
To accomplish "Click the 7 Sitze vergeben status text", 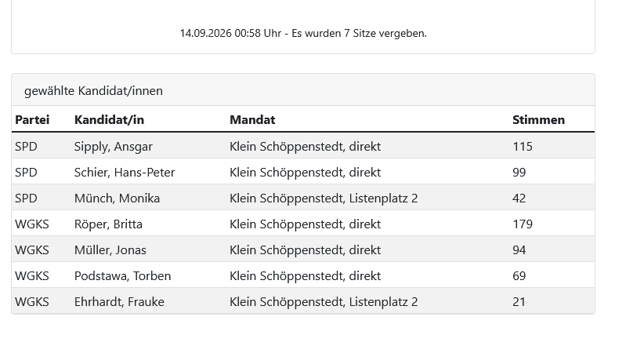I will pyautogui.click(x=303, y=33).
